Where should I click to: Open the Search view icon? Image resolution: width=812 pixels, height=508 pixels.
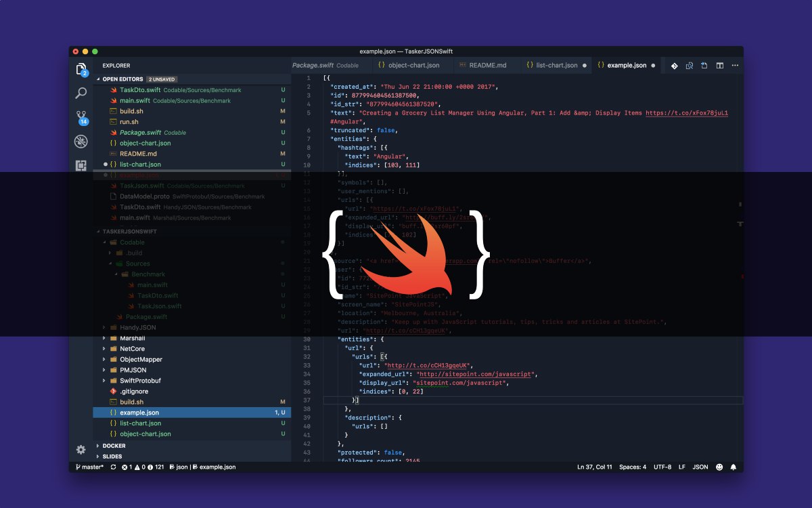coord(81,93)
